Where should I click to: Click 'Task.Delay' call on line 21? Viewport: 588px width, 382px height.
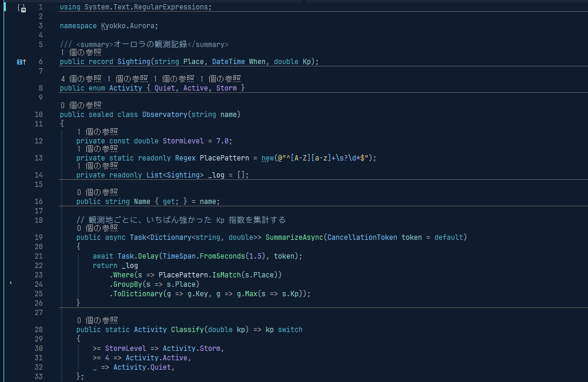pos(138,256)
